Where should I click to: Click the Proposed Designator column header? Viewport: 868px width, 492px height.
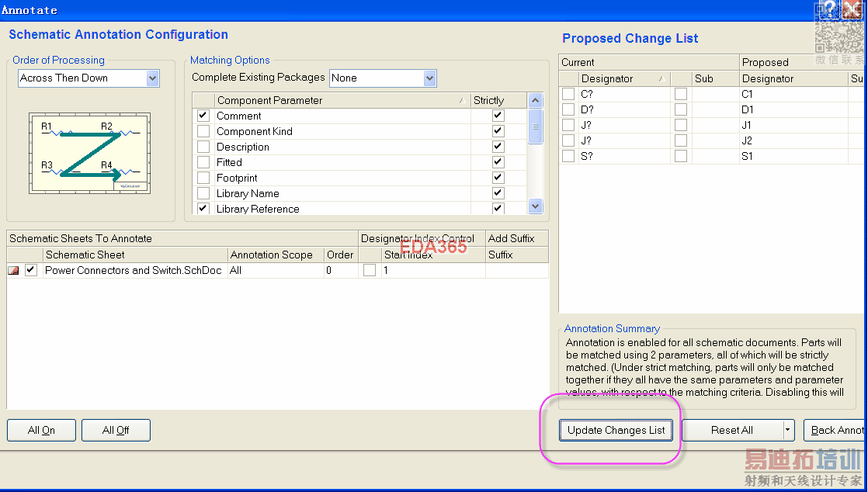point(793,78)
